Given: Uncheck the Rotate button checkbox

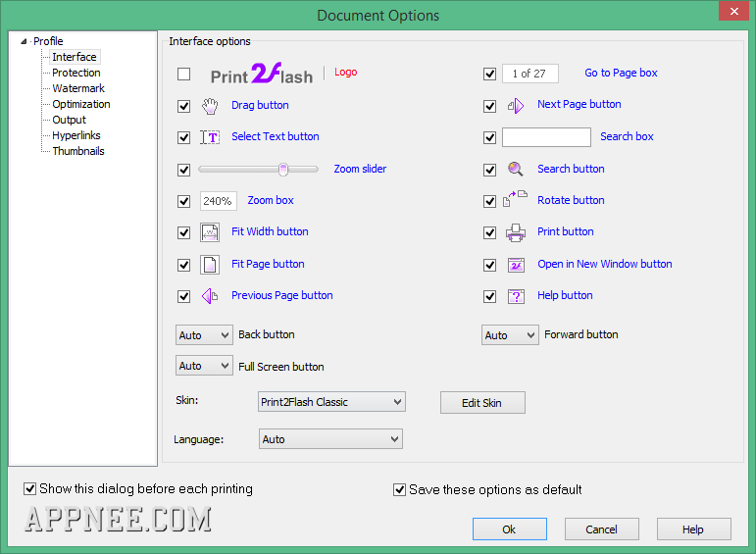Looking at the screenshot, I should click(x=490, y=201).
